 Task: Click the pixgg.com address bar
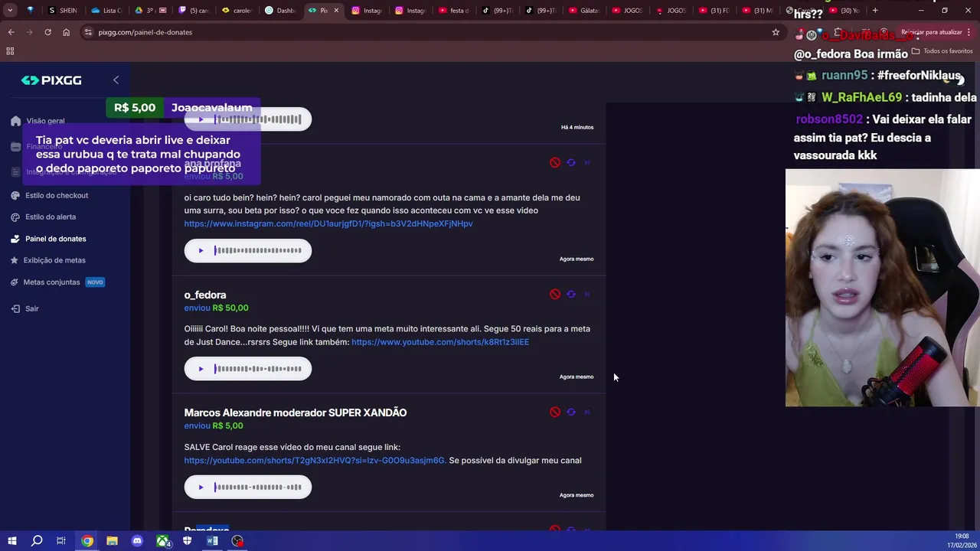click(x=429, y=32)
